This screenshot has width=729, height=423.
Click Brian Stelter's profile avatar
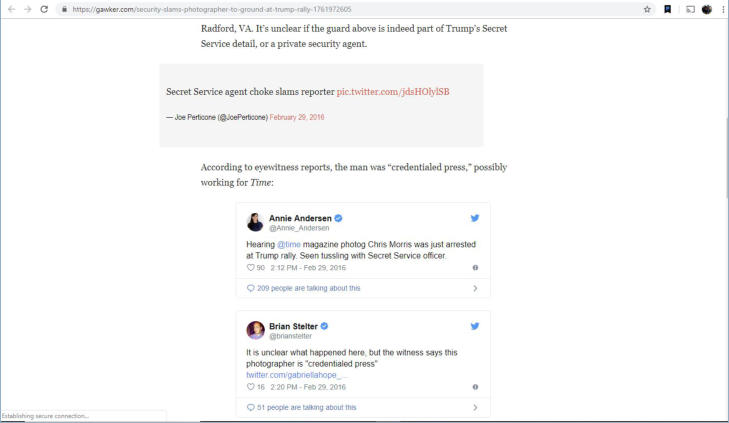click(x=255, y=329)
